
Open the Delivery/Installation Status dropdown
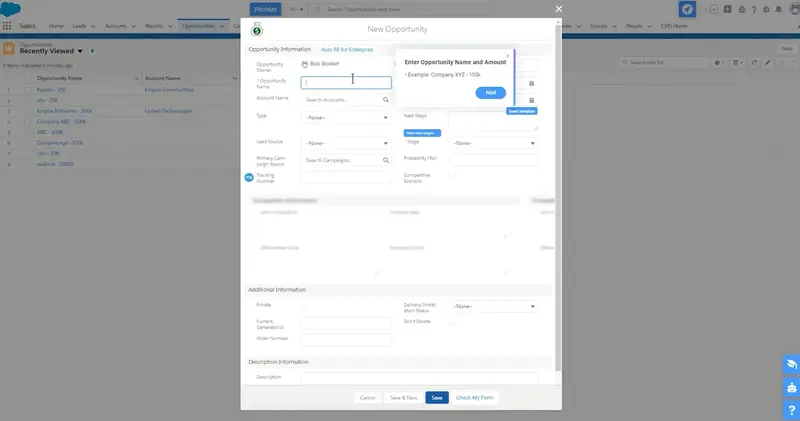pyautogui.click(x=493, y=306)
